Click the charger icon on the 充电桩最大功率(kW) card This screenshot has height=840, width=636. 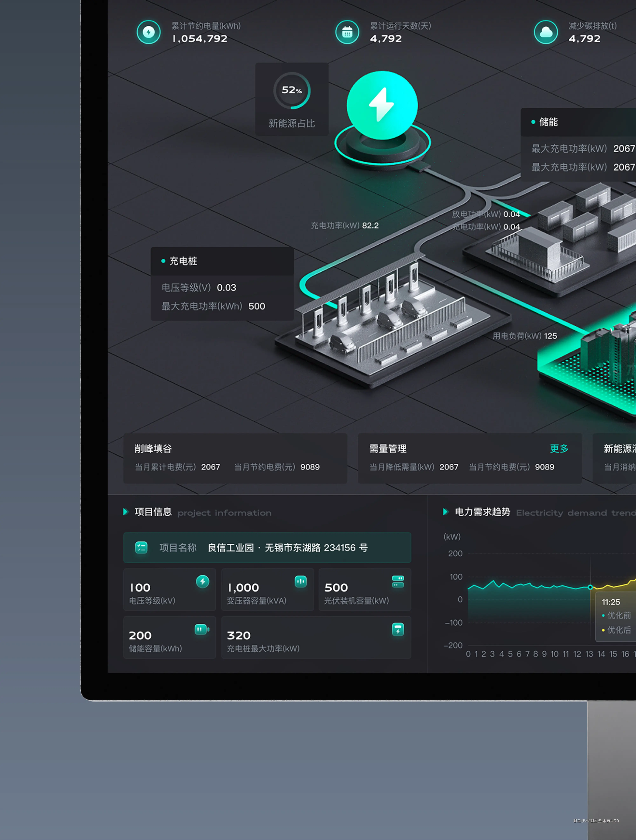click(398, 630)
